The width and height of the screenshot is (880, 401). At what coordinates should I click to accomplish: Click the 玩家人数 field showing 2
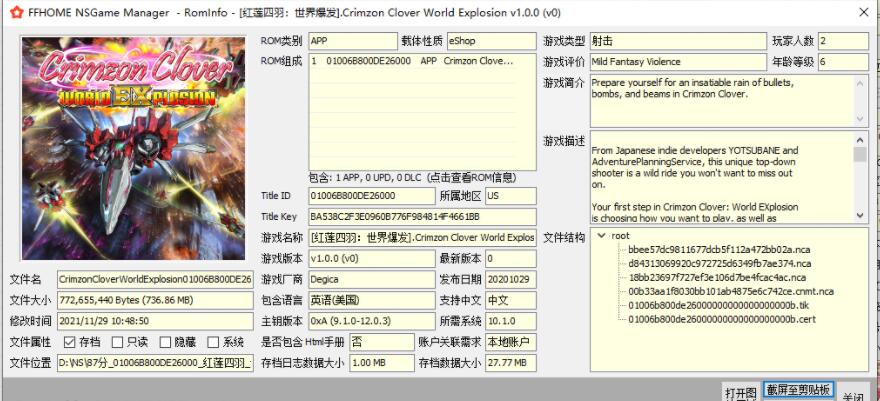pos(843,41)
